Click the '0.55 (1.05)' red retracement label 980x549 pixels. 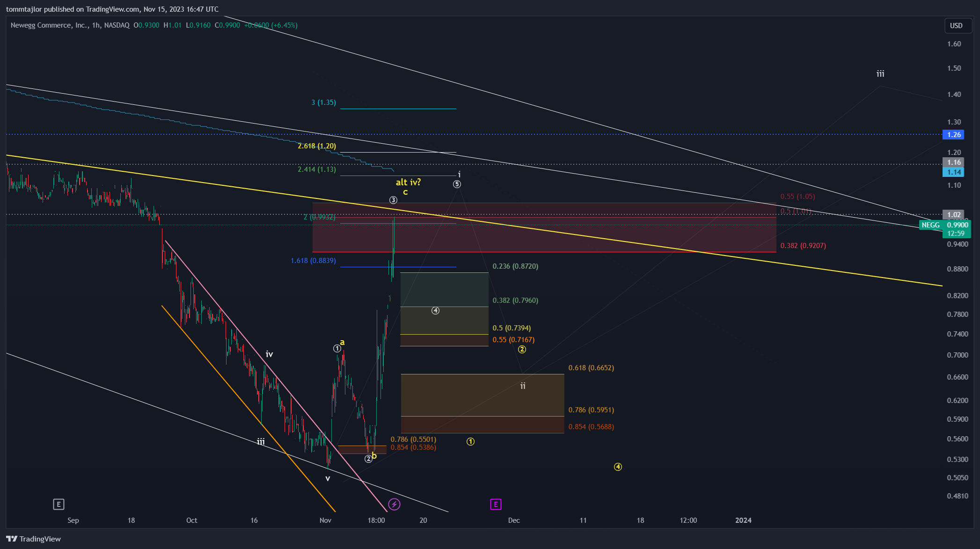tap(797, 197)
